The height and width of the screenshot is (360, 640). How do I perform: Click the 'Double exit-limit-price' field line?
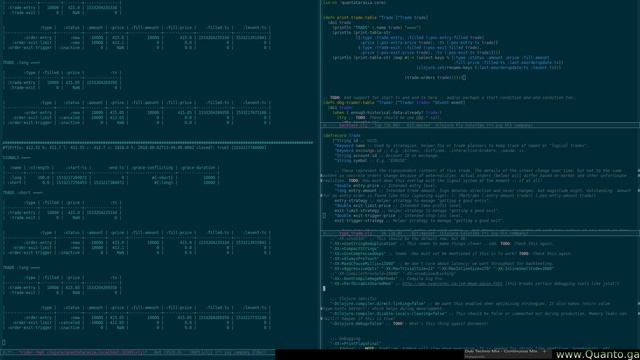coord(398,206)
